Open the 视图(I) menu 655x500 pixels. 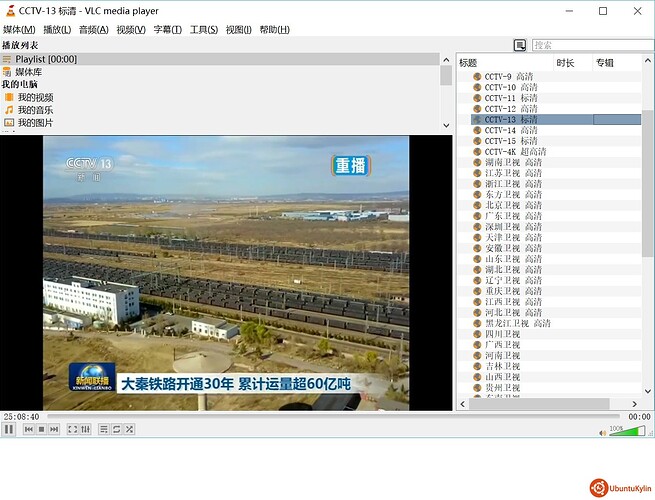point(239,30)
